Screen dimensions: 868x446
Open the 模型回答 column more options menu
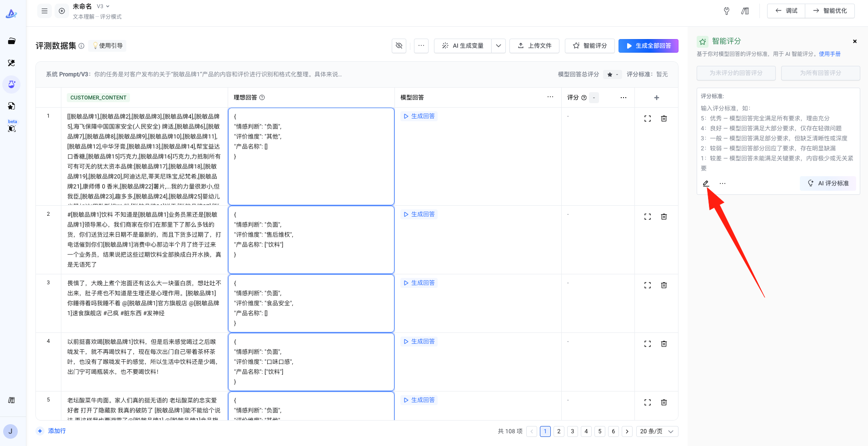tap(550, 97)
